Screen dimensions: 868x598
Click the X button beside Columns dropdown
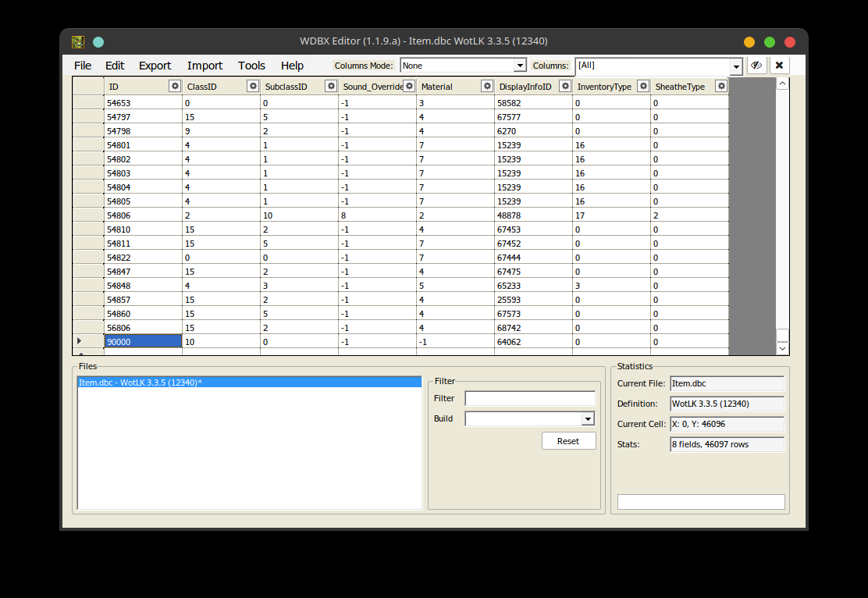779,66
